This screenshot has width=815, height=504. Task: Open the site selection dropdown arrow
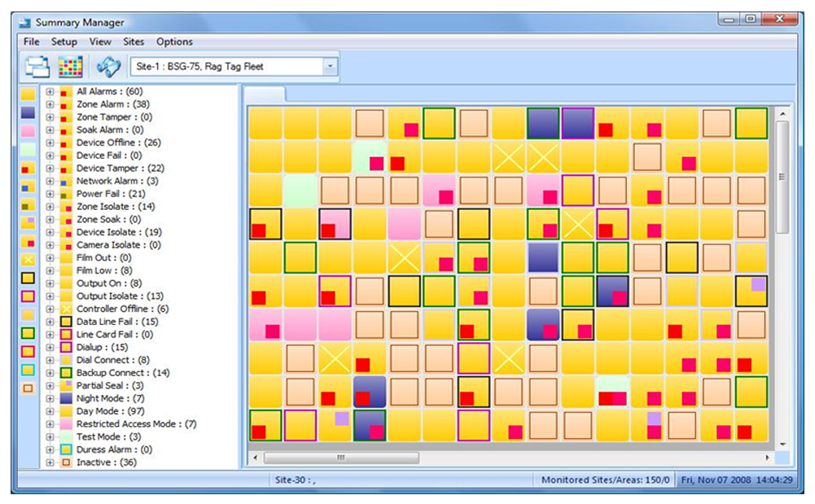(330, 67)
